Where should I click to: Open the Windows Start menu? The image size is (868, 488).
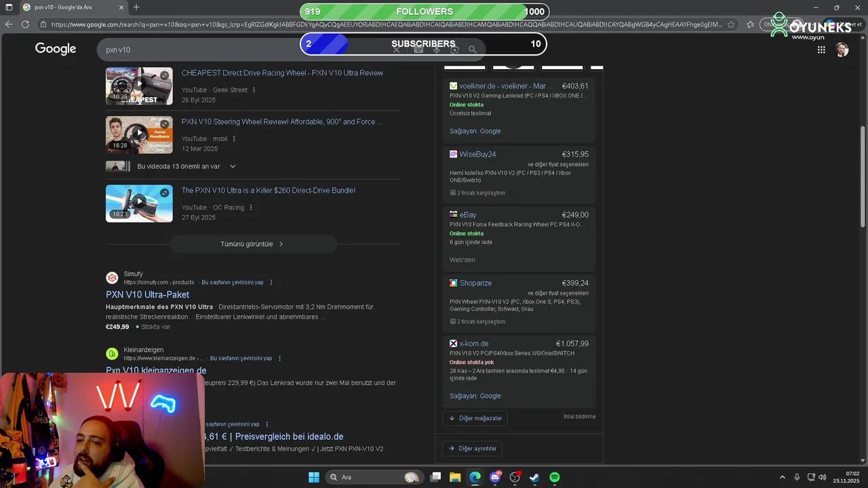point(314,477)
